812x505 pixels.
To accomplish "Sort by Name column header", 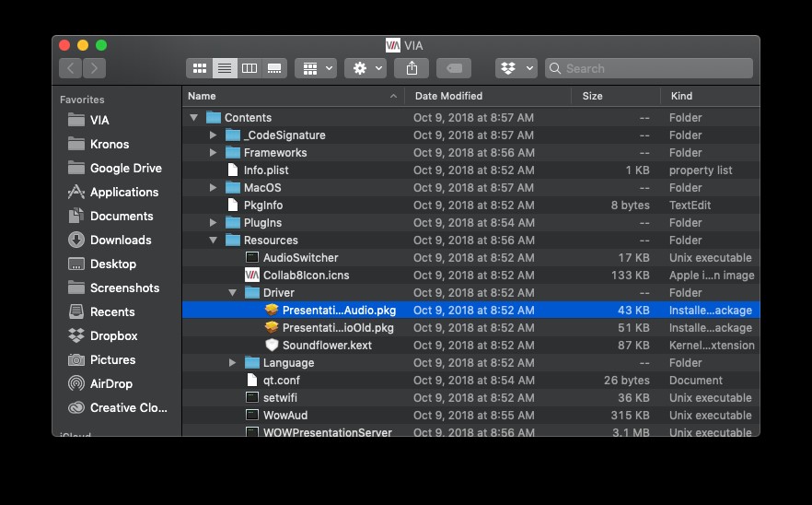I will click(293, 96).
